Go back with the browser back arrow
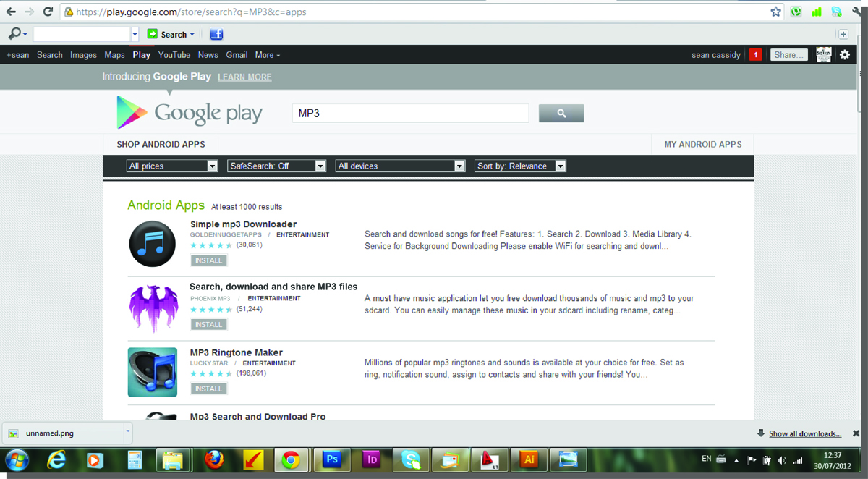 pyautogui.click(x=10, y=12)
